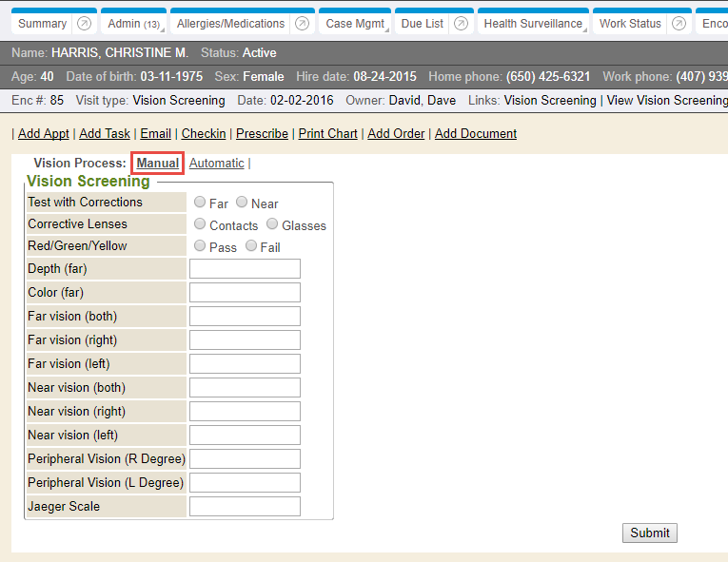728x562 pixels.
Task: Focus the Jaeger Scale text box
Action: click(x=245, y=507)
